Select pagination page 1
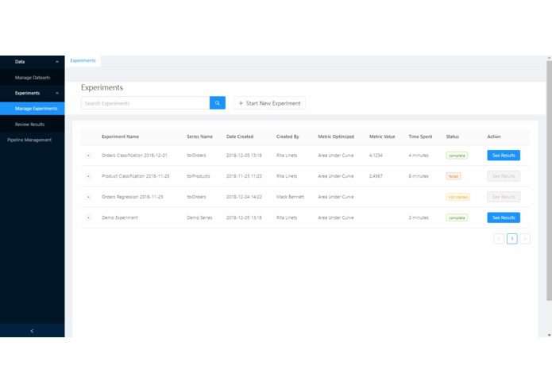The width and height of the screenshot is (552, 392). (511, 239)
